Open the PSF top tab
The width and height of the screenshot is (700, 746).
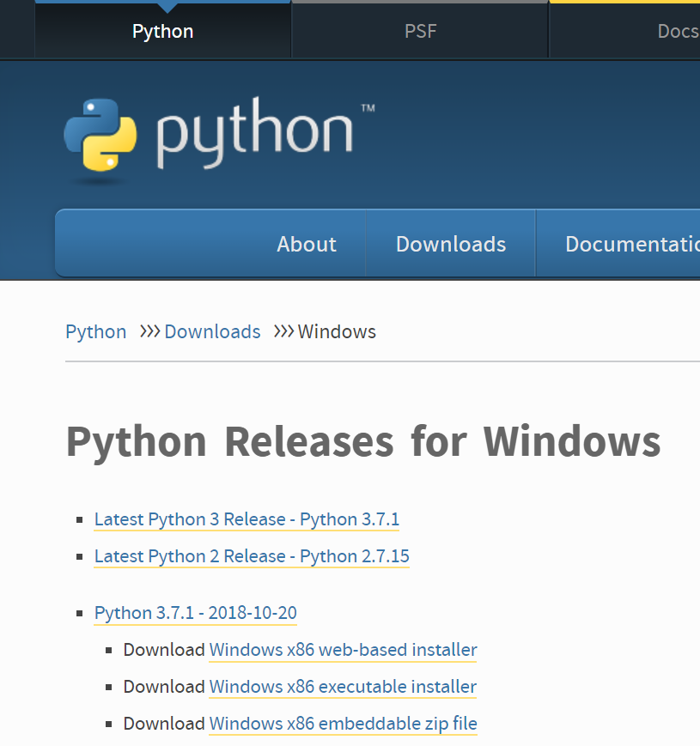pos(420,32)
